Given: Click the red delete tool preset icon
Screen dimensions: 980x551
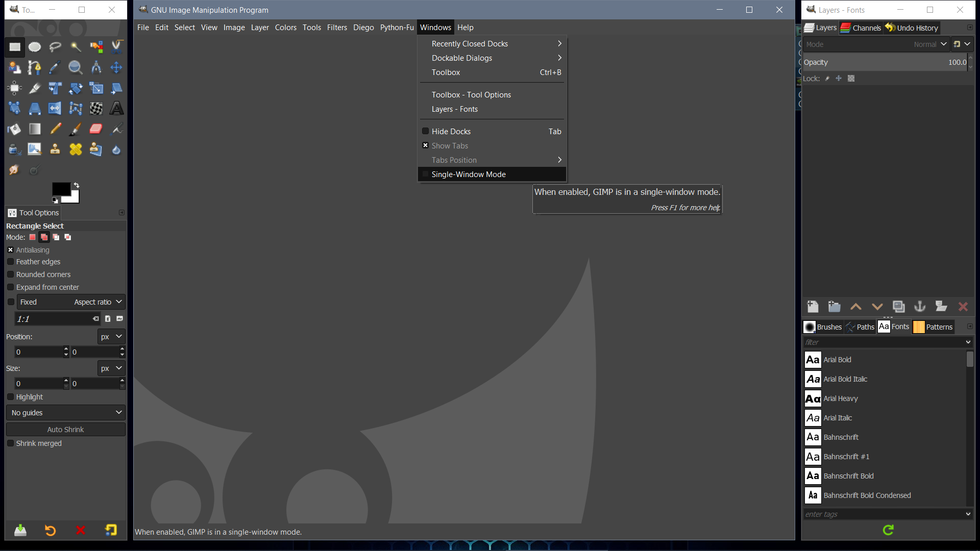Looking at the screenshot, I should click(81, 531).
